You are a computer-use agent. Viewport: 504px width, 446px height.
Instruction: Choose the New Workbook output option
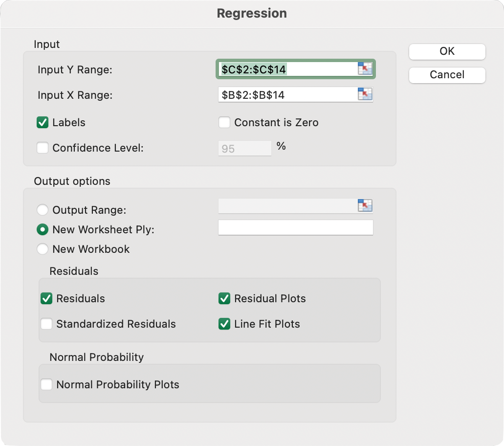pos(43,249)
